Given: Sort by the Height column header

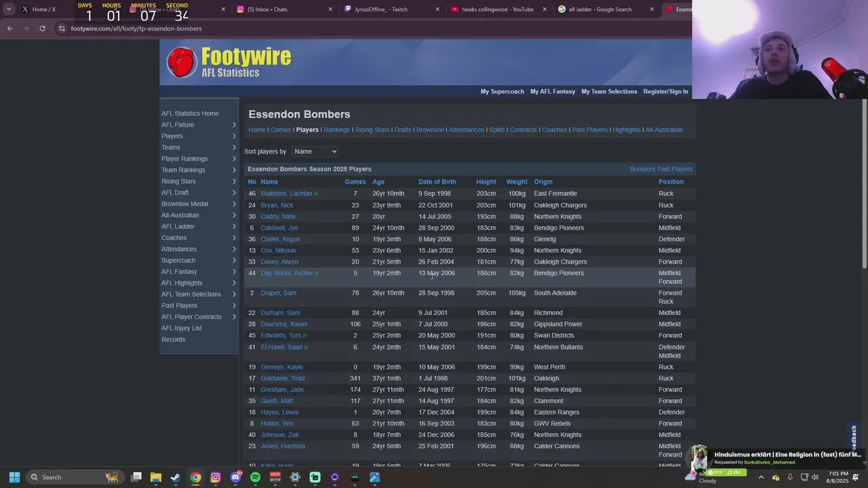Looking at the screenshot, I should (x=486, y=182).
